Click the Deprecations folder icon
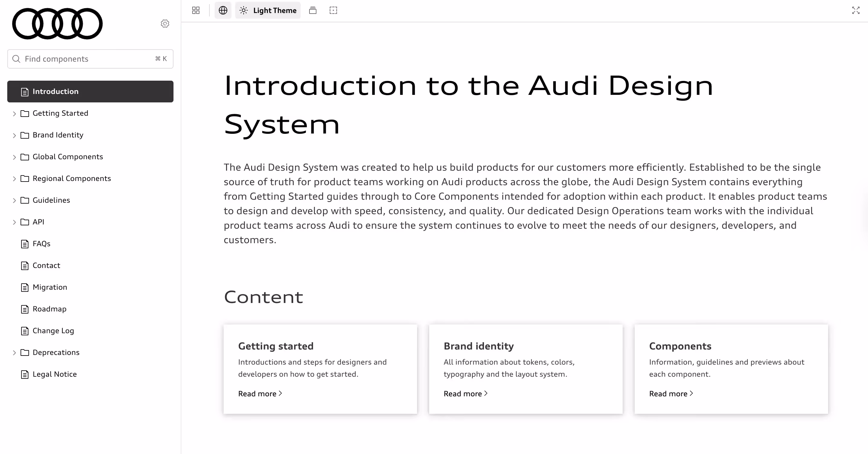 pos(24,353)
